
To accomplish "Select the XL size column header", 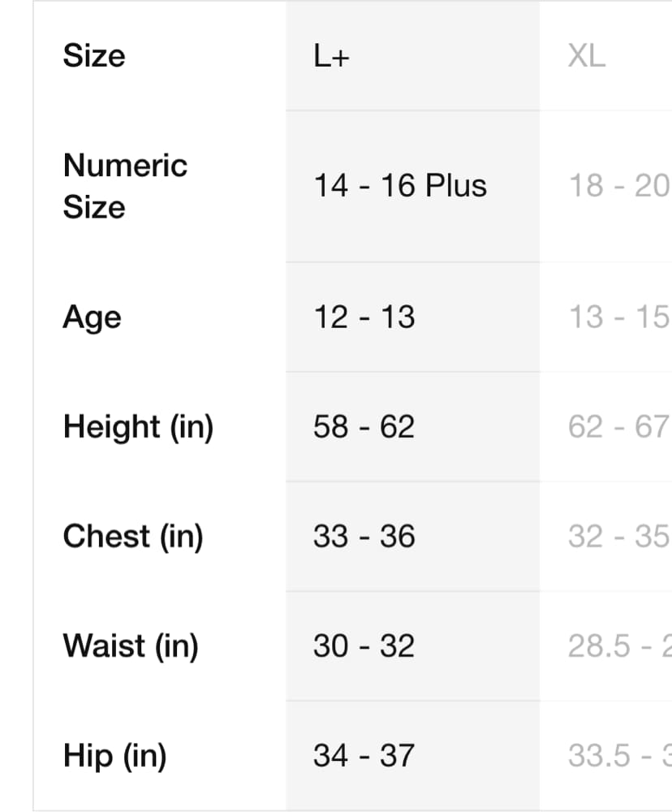I will pos(587,56).
